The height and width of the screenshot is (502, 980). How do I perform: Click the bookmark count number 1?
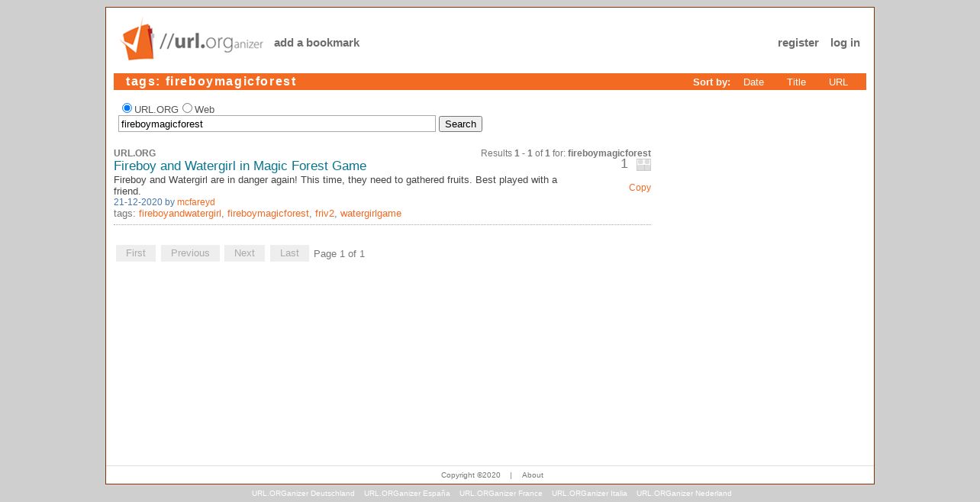coord(624,164)
